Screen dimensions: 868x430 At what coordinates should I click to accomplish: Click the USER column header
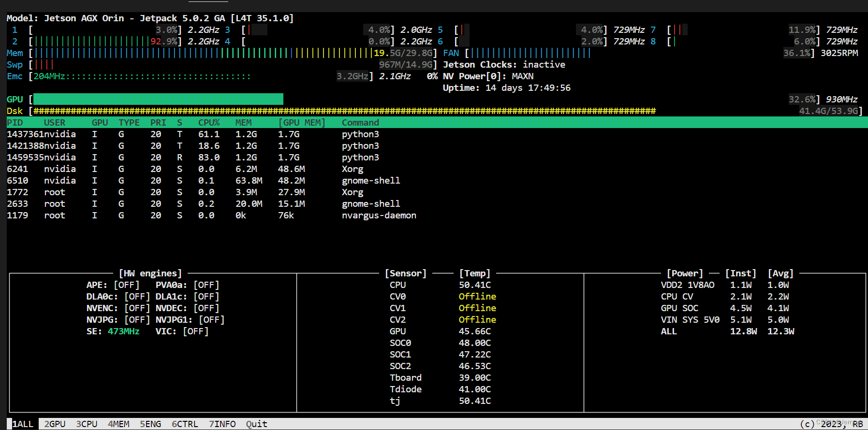point(55,122)
